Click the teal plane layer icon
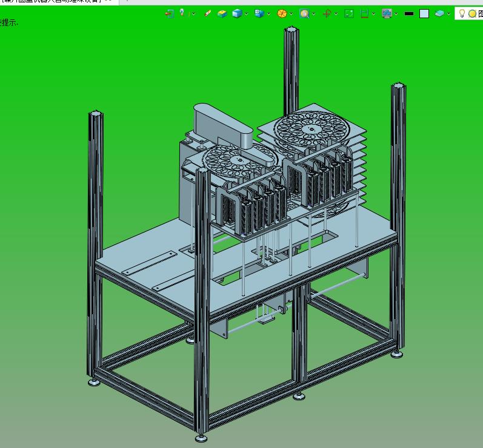Viewport: 483px width, 448px height. pos(439,13)
